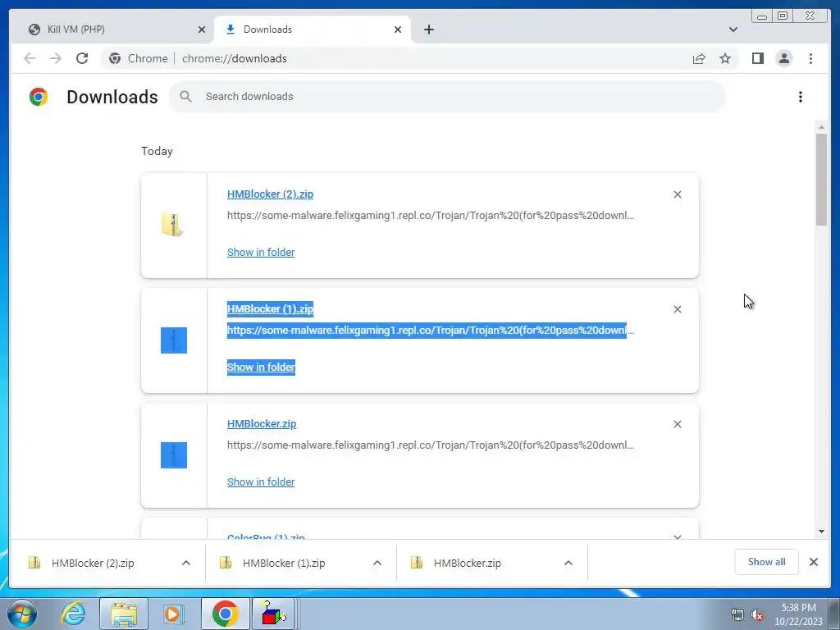Click the highlighted URL of HMBlocker (1).zip
The width and height of the screenshot is (840, 630).
pyautogui.click(x=430, y=331)
